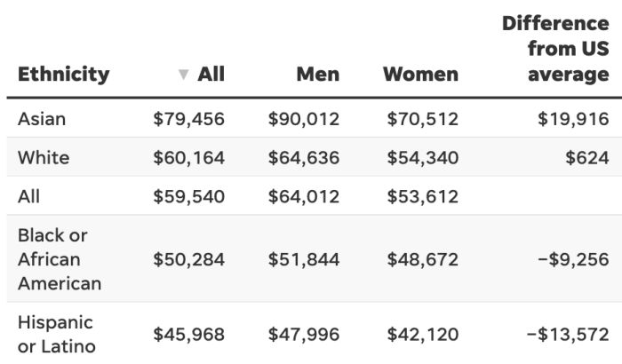Click the White Women value $54,340
Viewport: 622px width, 364px height.
click(x=423, y=158)
